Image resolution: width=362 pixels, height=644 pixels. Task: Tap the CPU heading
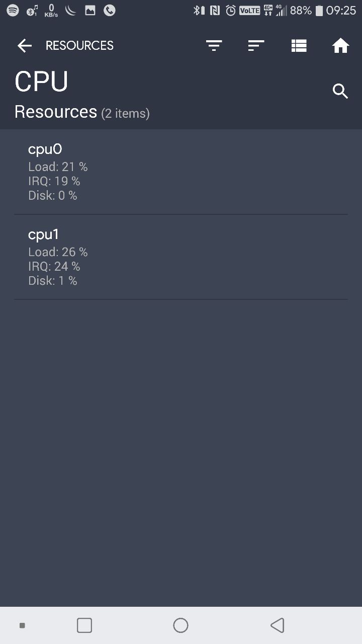pos(41,82)
